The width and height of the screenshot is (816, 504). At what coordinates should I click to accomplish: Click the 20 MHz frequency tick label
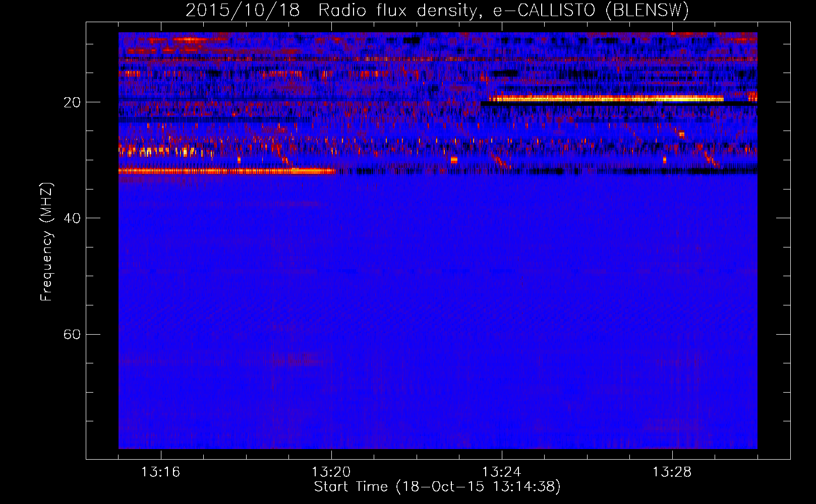coord(72,102)
